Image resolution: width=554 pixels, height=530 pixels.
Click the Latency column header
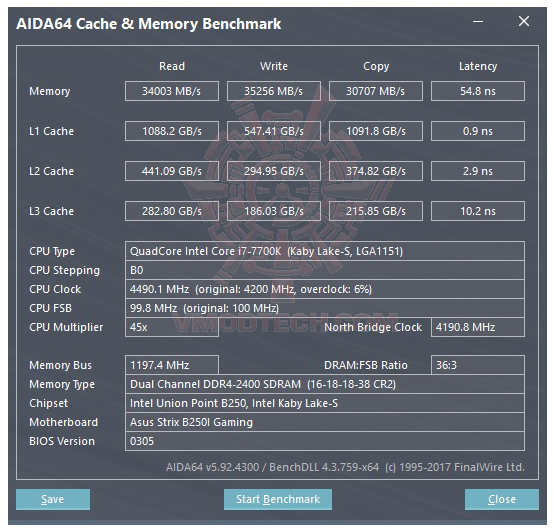478,66
